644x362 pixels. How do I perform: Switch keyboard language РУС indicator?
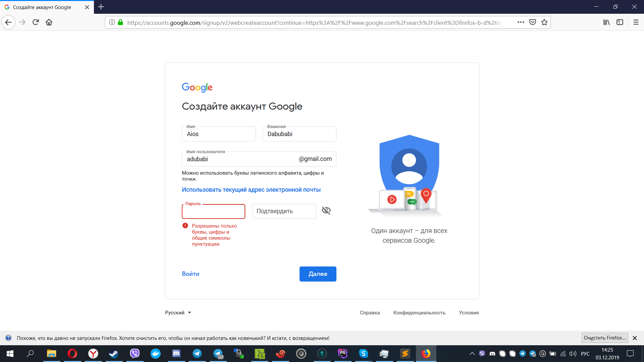[585, 354]
